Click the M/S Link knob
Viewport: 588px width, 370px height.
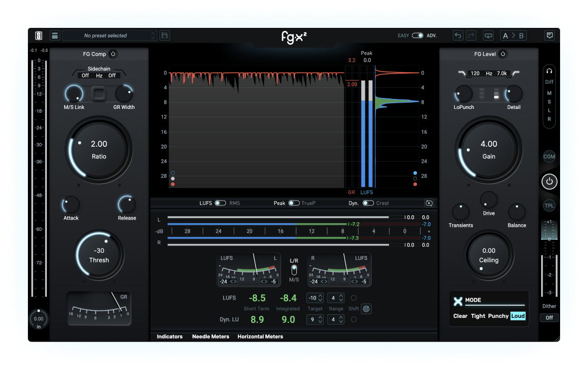click(x=74, y=94)
